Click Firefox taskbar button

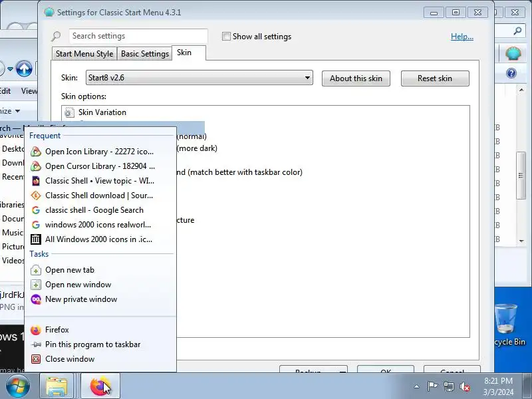(100, 386)
